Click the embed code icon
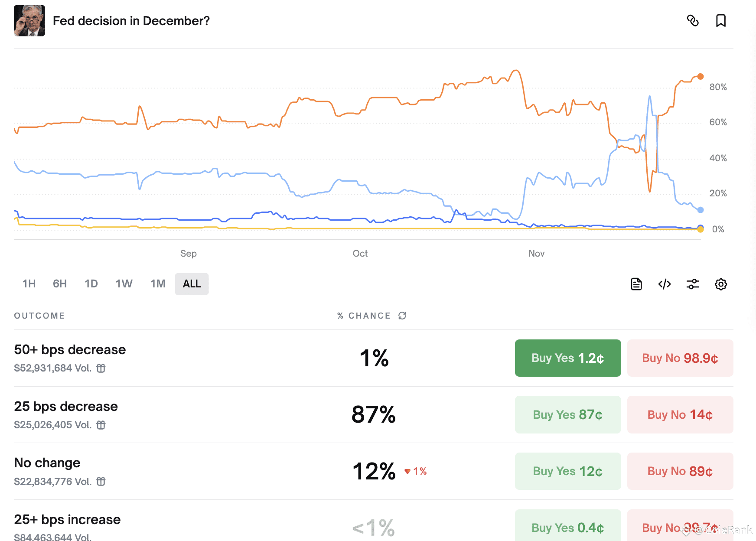The width and height of the screenshot is (756, 541). tap(664, 284)
